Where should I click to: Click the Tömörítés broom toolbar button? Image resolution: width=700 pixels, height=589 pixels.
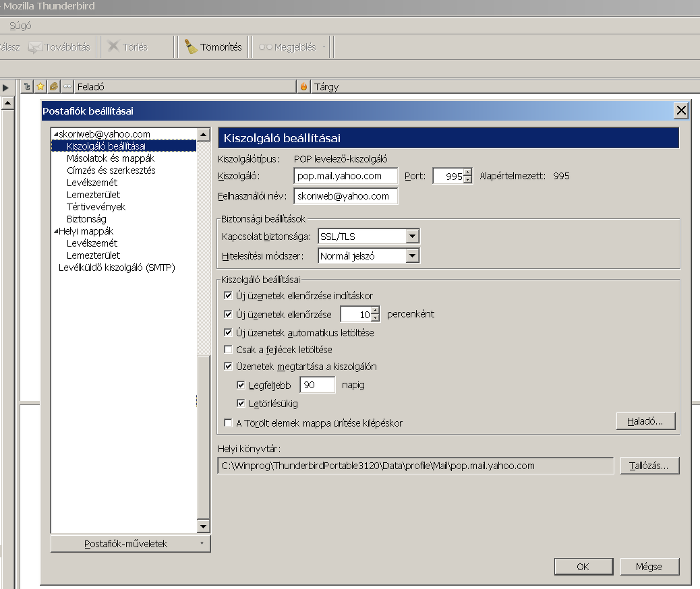213,47
